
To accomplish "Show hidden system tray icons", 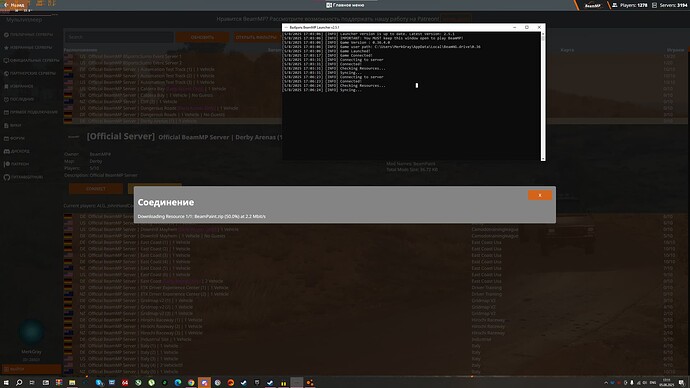I will 606,383.
